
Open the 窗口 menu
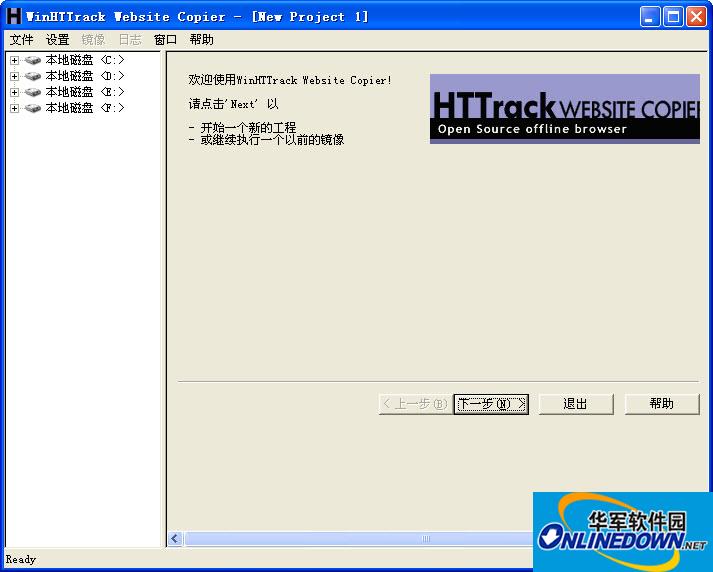pos(165,40)
